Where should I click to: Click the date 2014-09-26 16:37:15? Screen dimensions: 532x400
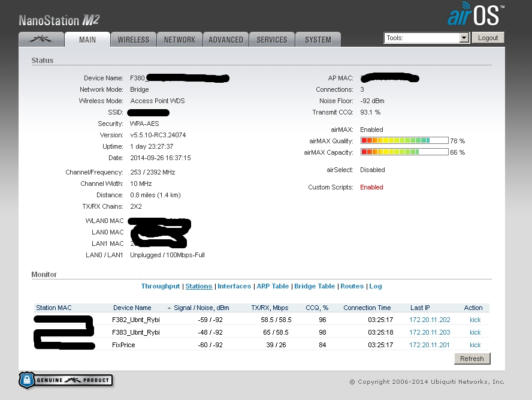coord(161,158)
